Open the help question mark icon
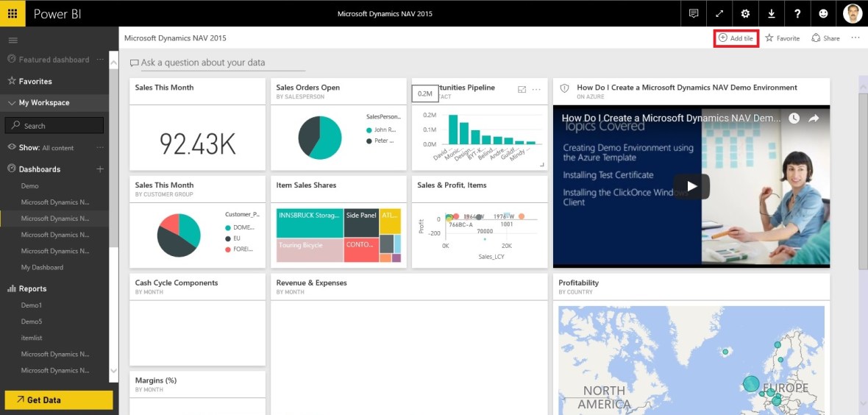868x415 pixels. coord(797,13)
